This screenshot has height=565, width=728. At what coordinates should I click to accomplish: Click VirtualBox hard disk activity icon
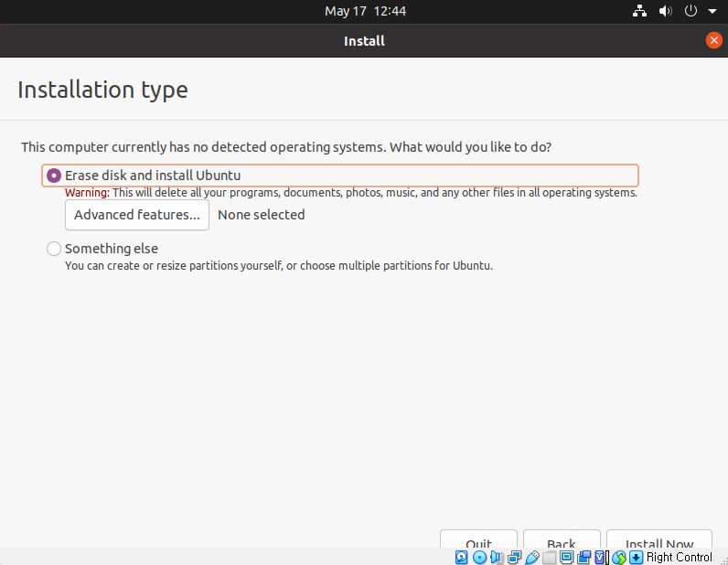(461, 557)
